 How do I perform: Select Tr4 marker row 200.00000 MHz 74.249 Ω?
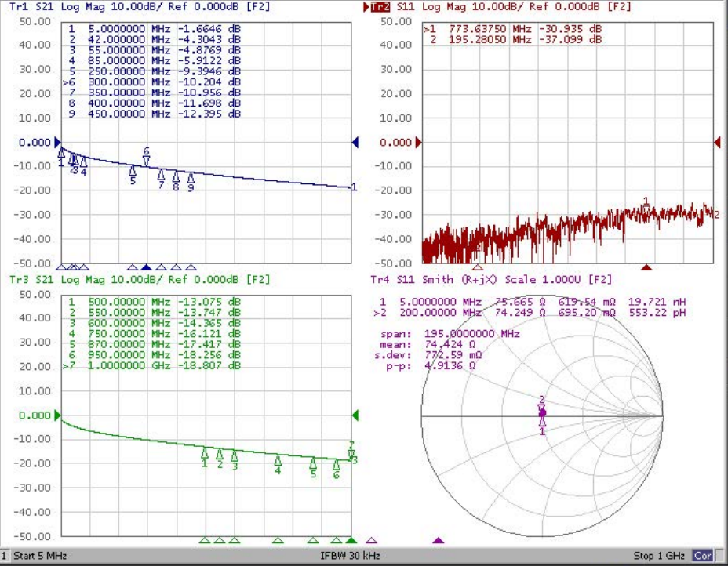(530, 313)
